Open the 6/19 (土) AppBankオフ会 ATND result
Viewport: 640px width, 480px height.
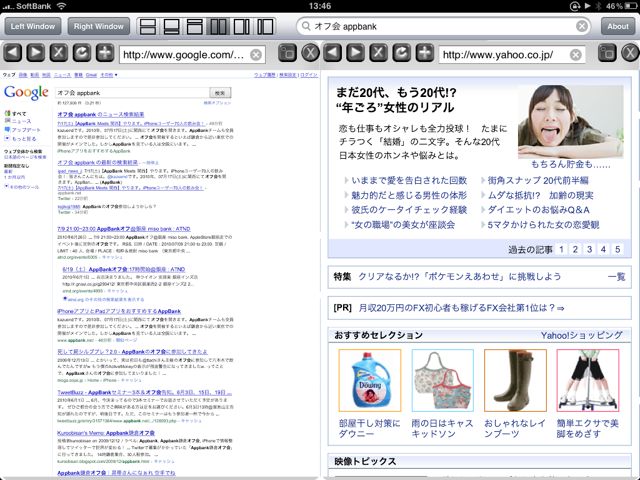(124, 269)
